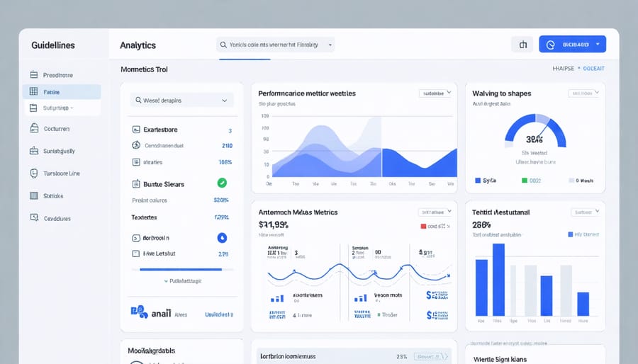Switch to the ODLEAIT tab
638x364 pixels.
pos(593,69)
